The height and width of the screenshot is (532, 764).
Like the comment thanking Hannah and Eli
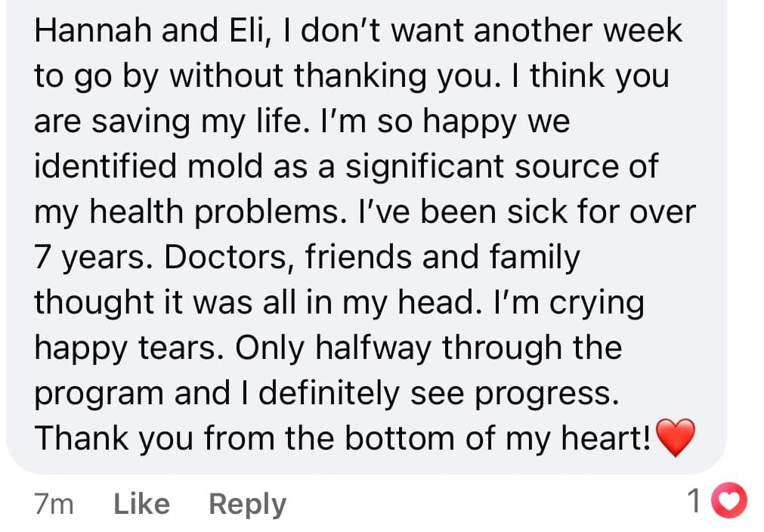point(141,503)
